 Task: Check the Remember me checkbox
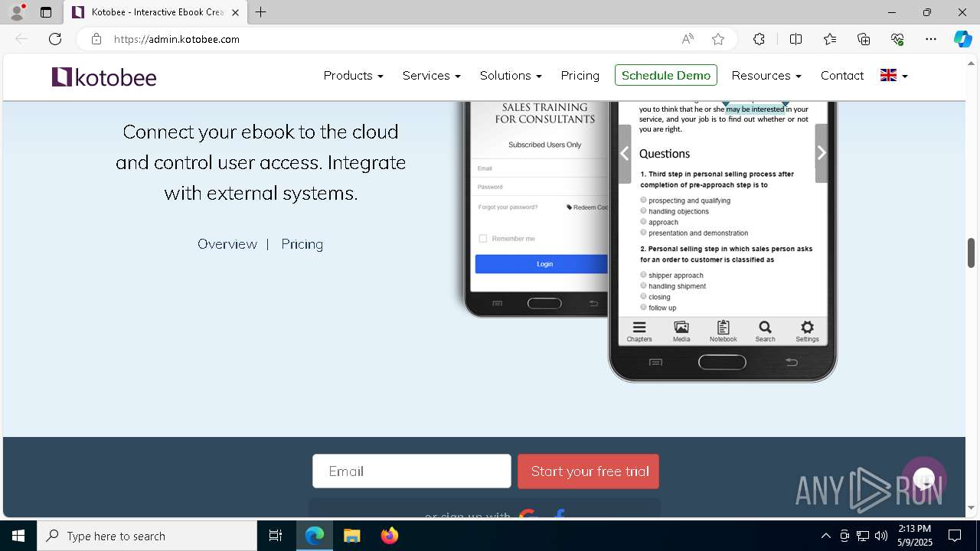click(482, 239)
